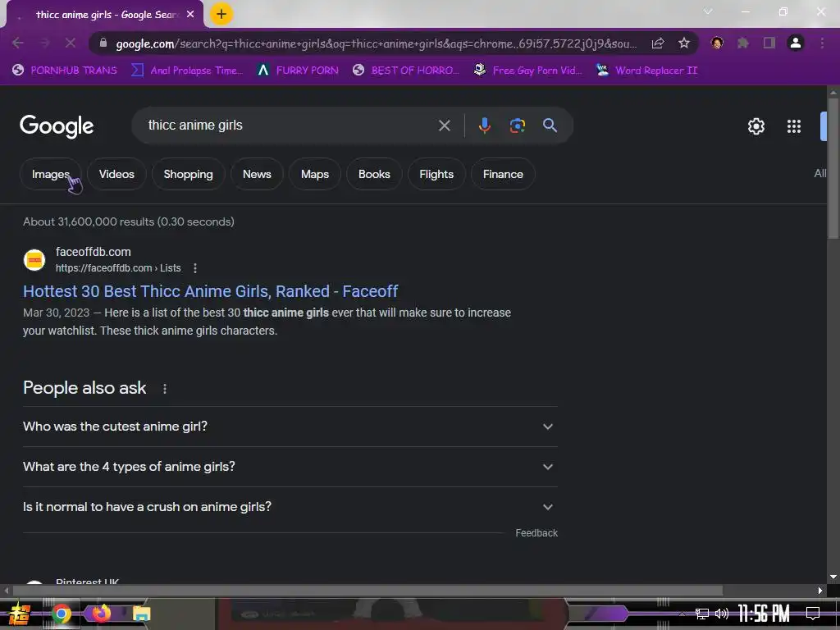Open the volume control in system tray
This screenshot has height=630, width=840.
(722, 614)
